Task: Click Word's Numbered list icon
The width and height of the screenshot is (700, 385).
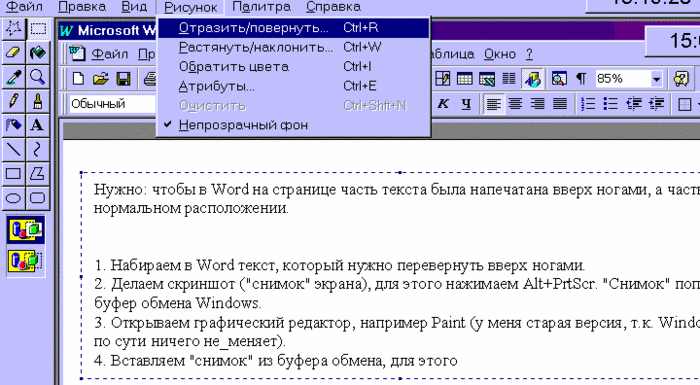Action: click(588, 104)
